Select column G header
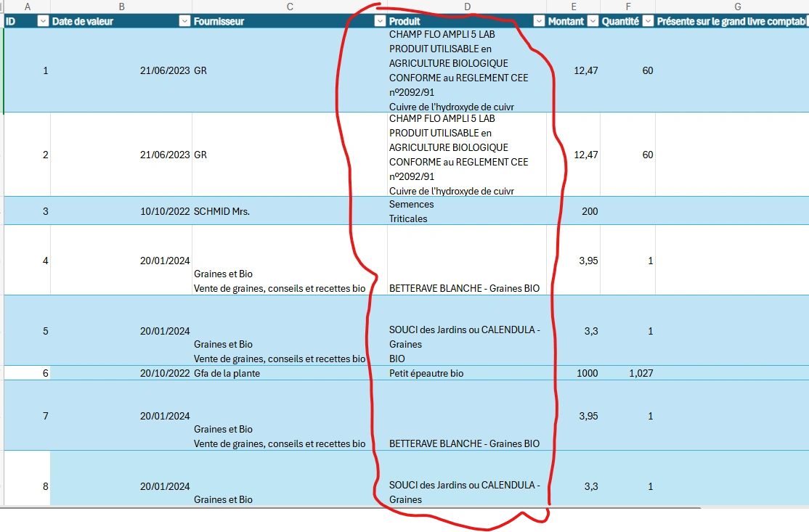This screenshot has width=809, height=532. click(737, 7)
